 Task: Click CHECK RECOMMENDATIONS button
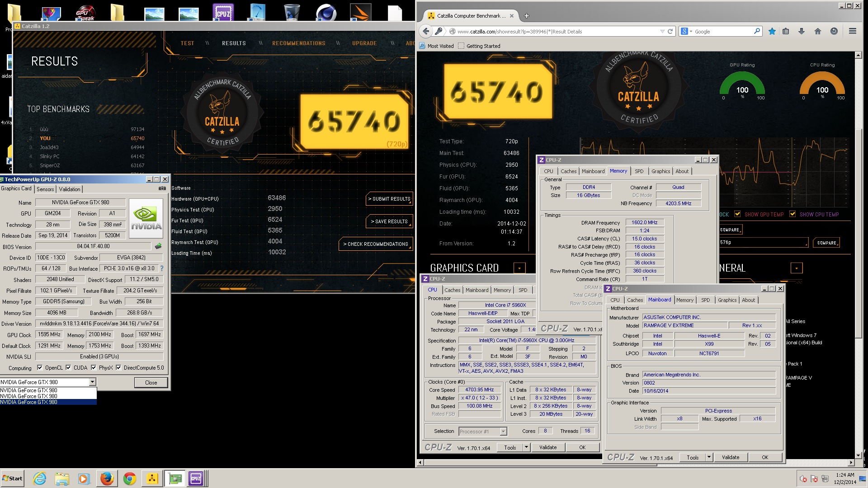coord(376,244)
